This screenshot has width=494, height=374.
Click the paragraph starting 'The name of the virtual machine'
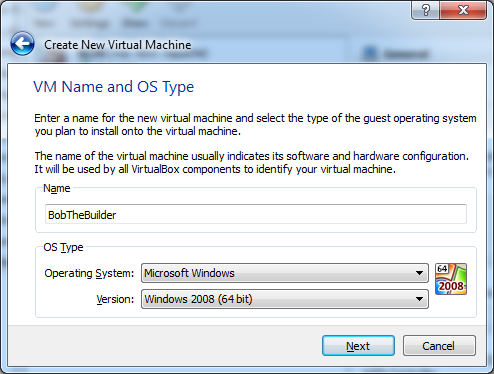pos(252,163)
